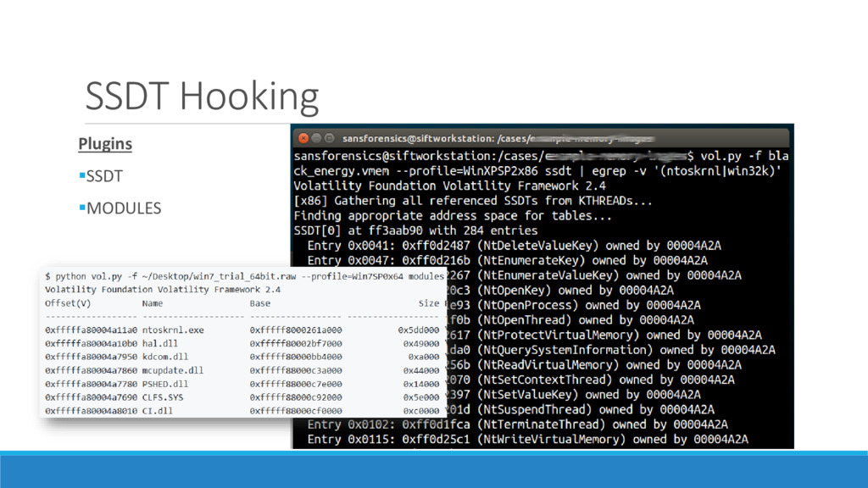Click base address 0xfffff8000261a000
Screen dimensions: 868x488
point(296,330)
